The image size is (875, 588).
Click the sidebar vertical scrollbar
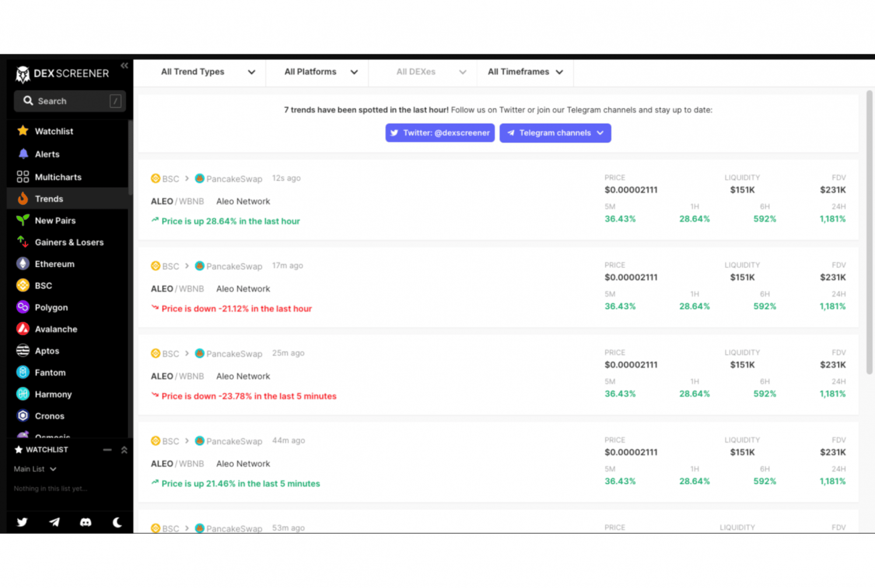131,157
